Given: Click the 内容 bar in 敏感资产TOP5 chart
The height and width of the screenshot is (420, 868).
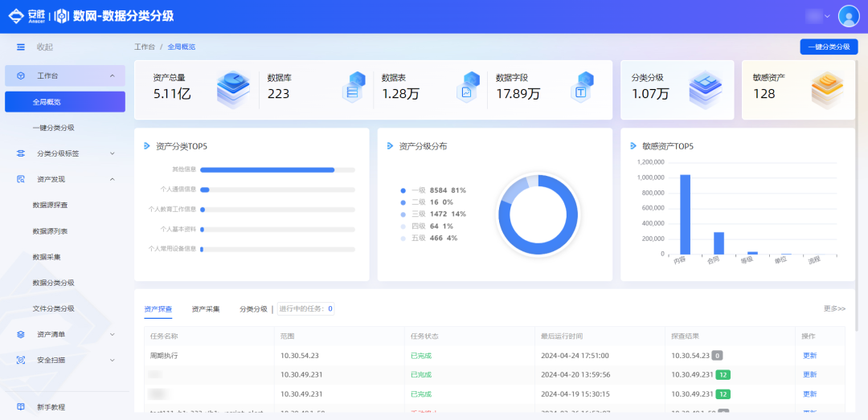Looking at the screenshot, I should tap(685, 214).
